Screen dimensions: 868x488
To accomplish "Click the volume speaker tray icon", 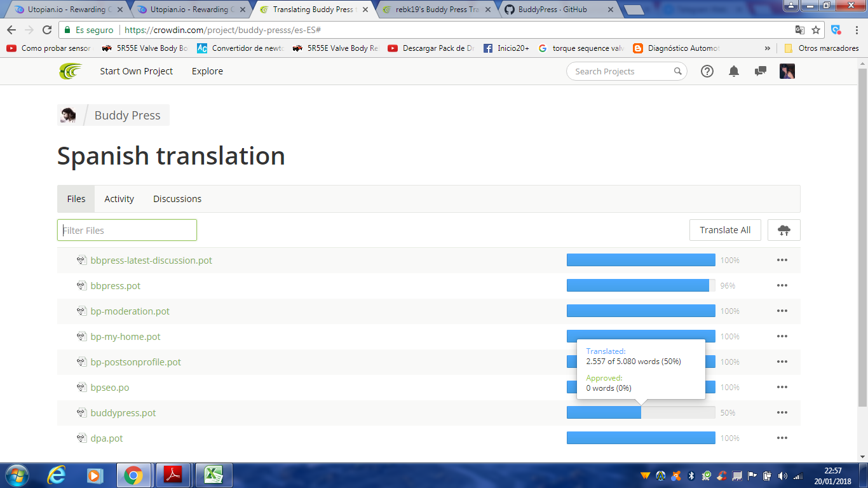I will [782, 475].
